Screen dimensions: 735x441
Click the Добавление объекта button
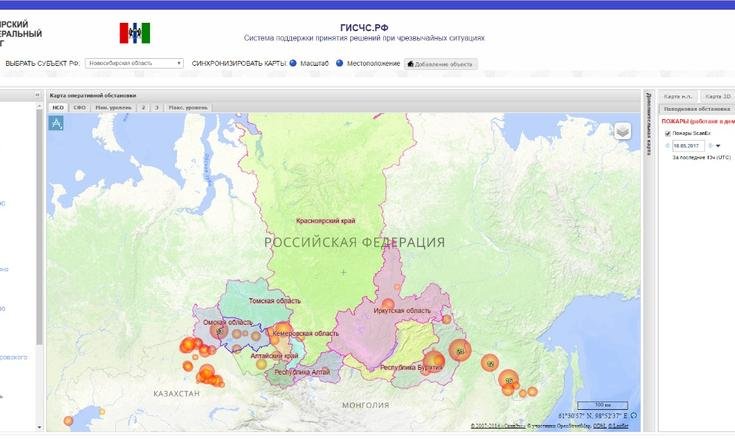(x=441, y=63)
